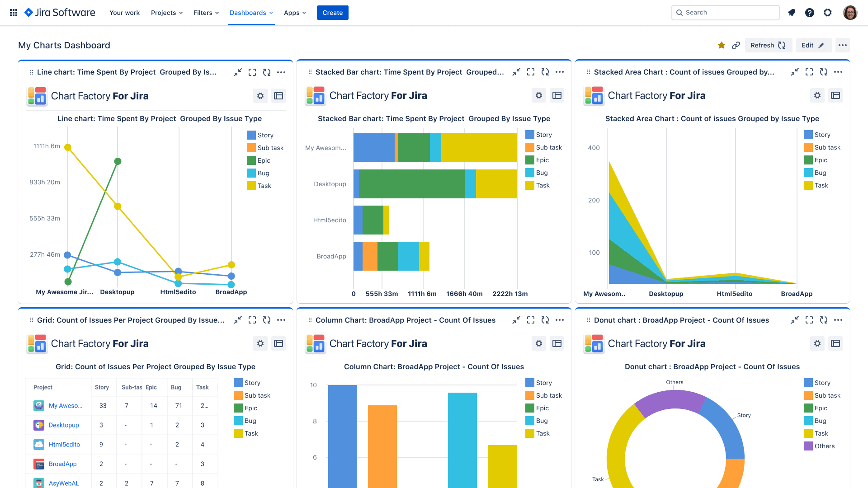Click the orange Sub task color swatch
Screen dimensions: 868x488
click(x=251, y=148)
